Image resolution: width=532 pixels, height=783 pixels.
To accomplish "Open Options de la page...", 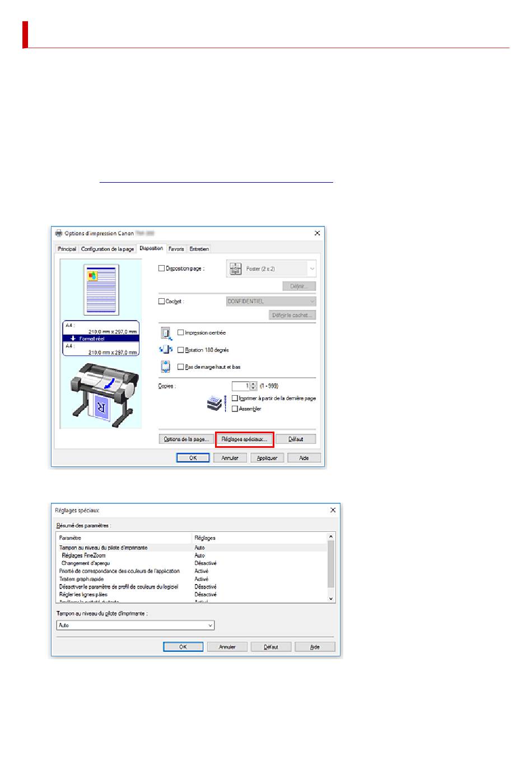I will click(186, 439).
